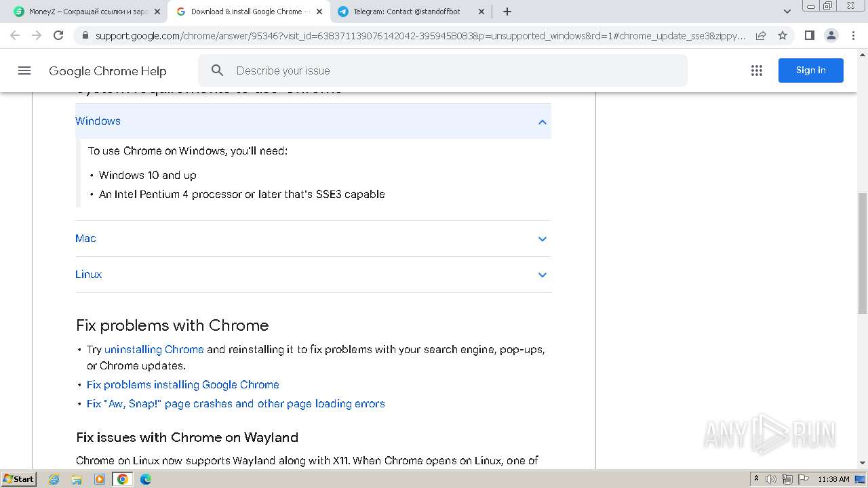Click Chrome icon in taskbar
Image resolution: width=868 pixels, height=488 pixels.
pos(123,479)
